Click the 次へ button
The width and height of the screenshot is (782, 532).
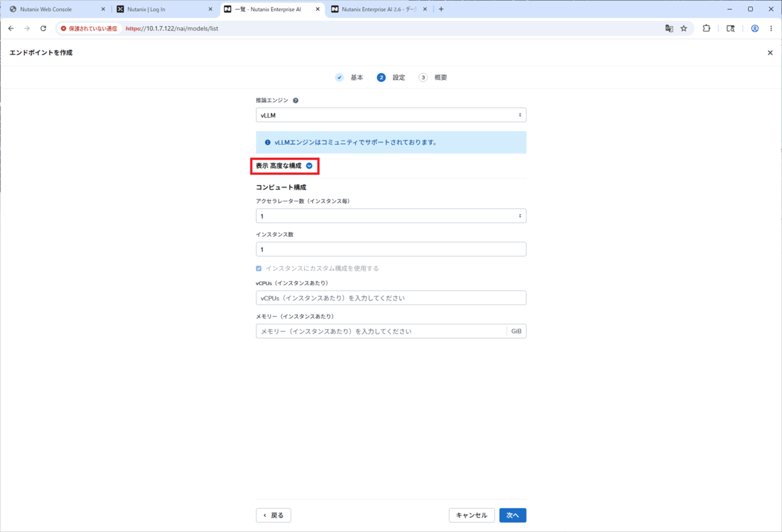point(513,515)
